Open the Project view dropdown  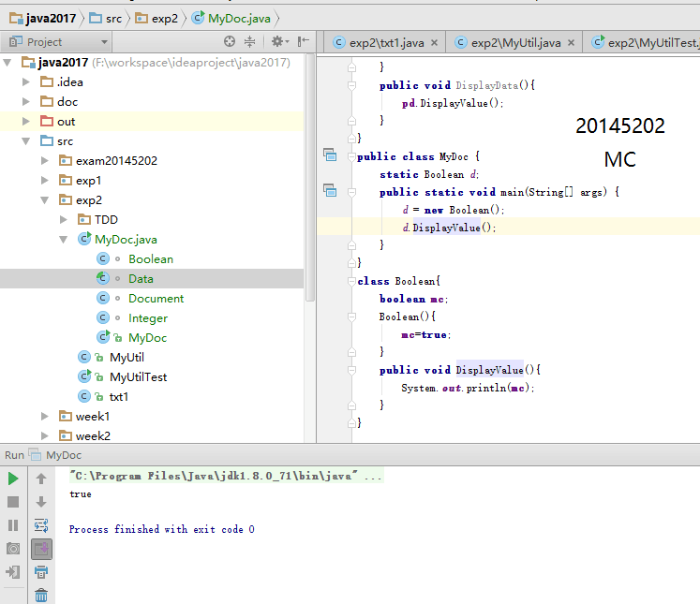click(104, 42)
